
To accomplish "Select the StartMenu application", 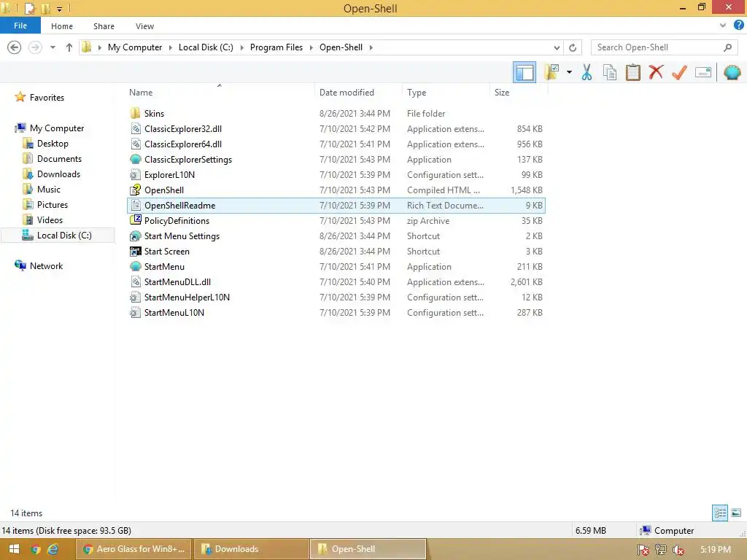I will pyautogui.click(x=336, y=267).
